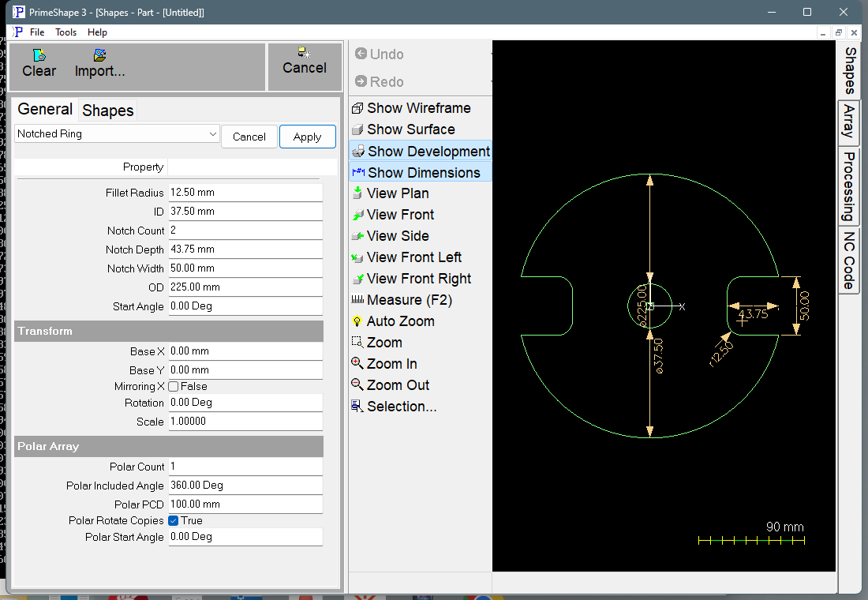Open the File menu
The width and height of the screenshot is (868, 600).
[x=37, y=32]
